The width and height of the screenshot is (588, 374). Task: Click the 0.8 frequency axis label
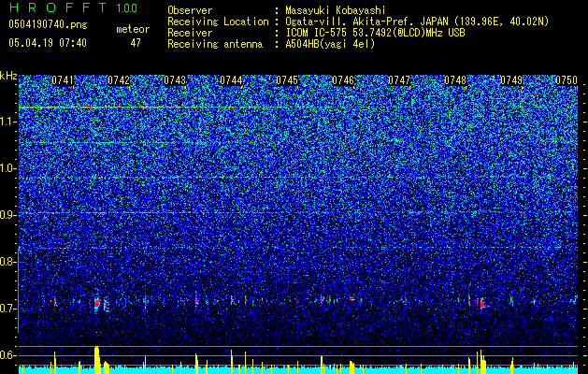(x=7, y=262)
